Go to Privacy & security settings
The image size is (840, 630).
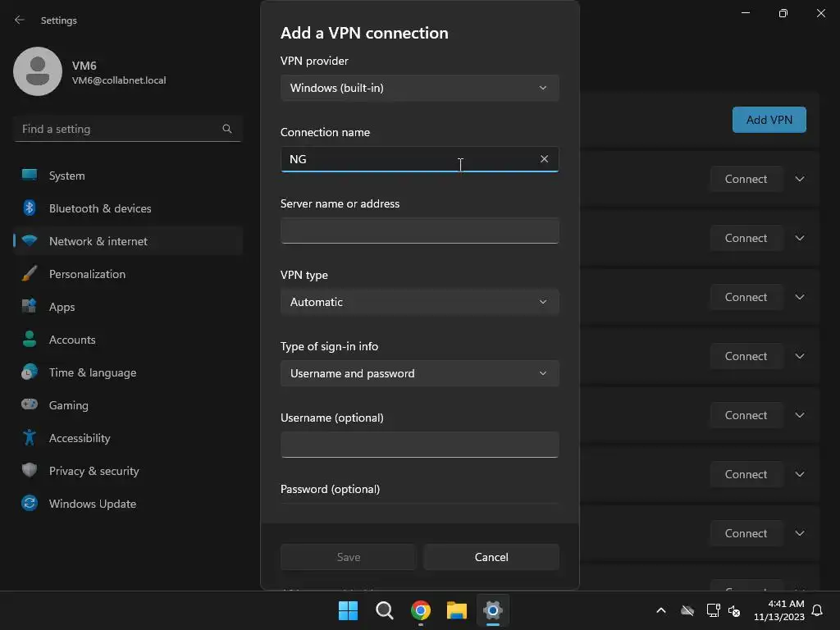(x=94, y=471)
